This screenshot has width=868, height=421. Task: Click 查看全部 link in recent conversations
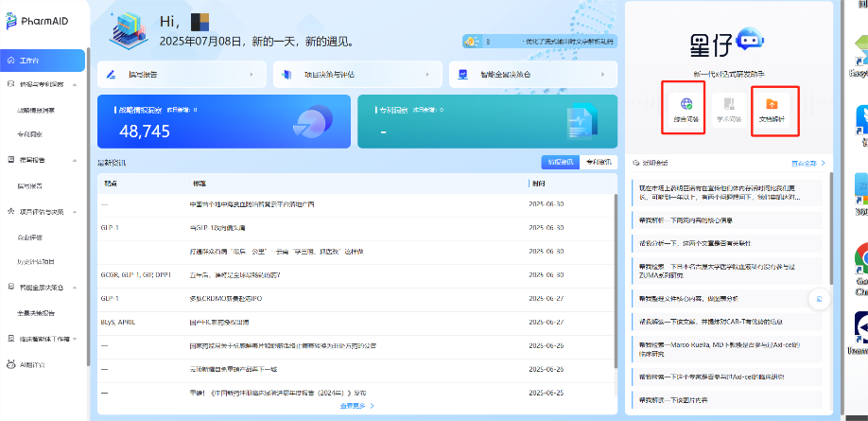808,163
